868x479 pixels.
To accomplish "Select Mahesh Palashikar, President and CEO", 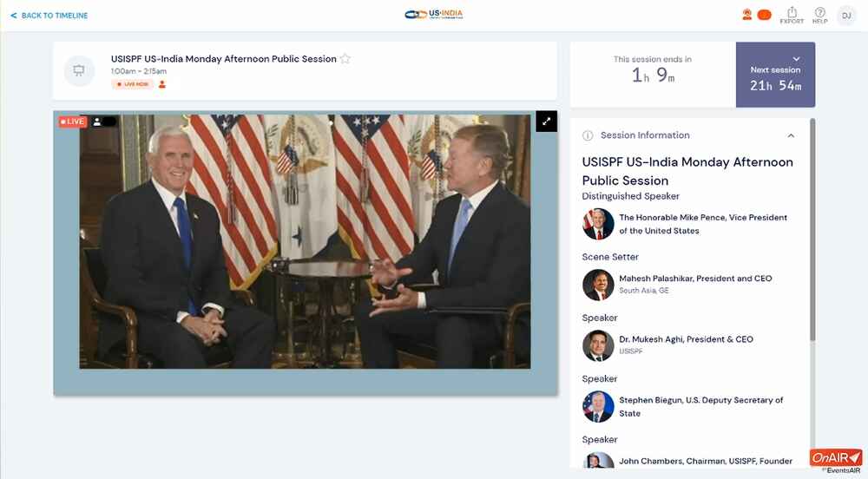I will coord(695,279).
